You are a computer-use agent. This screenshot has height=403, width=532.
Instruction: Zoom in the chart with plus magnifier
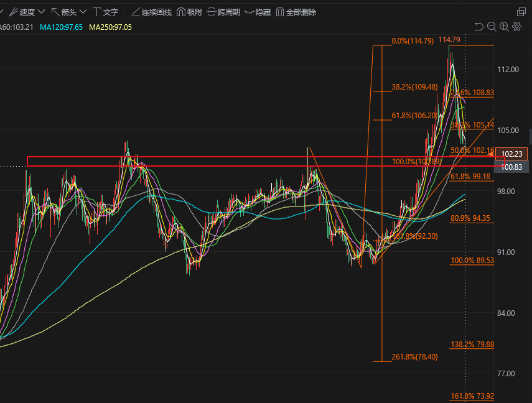(x=504, y=27)
